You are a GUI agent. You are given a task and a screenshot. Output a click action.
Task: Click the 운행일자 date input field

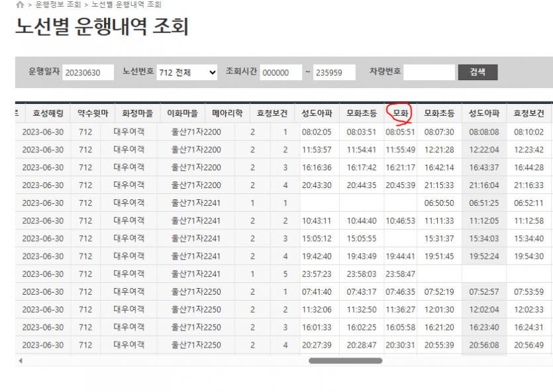pyautogui.click(x=88, y=72)
